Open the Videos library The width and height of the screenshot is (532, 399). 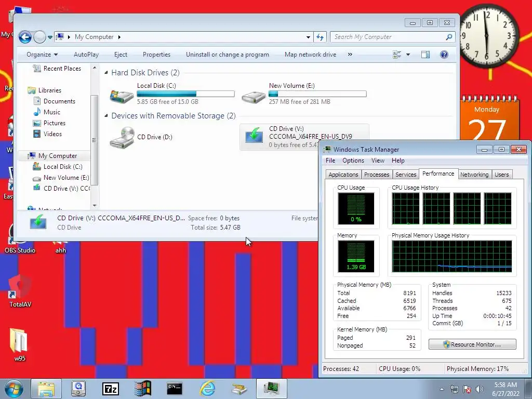tap(47, 134)
